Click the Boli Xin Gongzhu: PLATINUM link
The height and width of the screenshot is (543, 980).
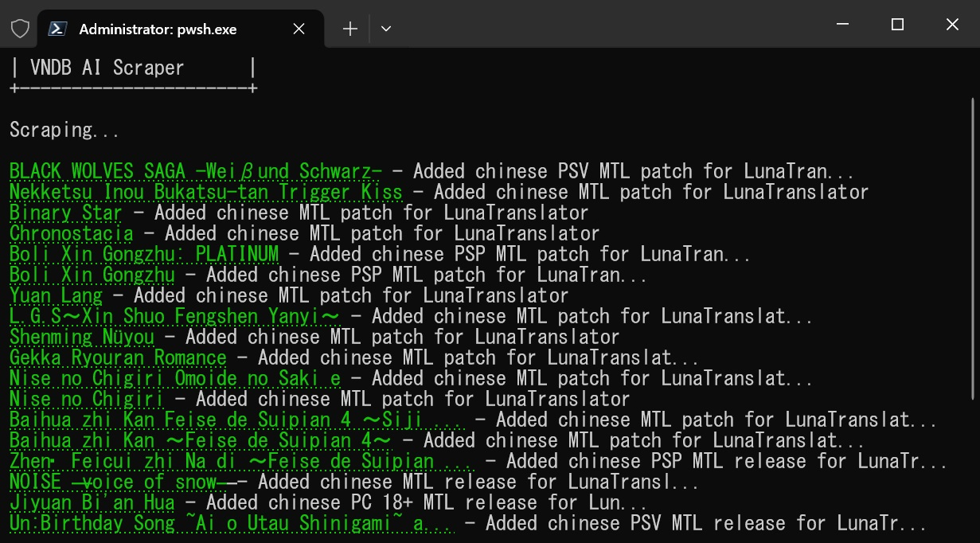pyautogui.click(x=144, y=254)
